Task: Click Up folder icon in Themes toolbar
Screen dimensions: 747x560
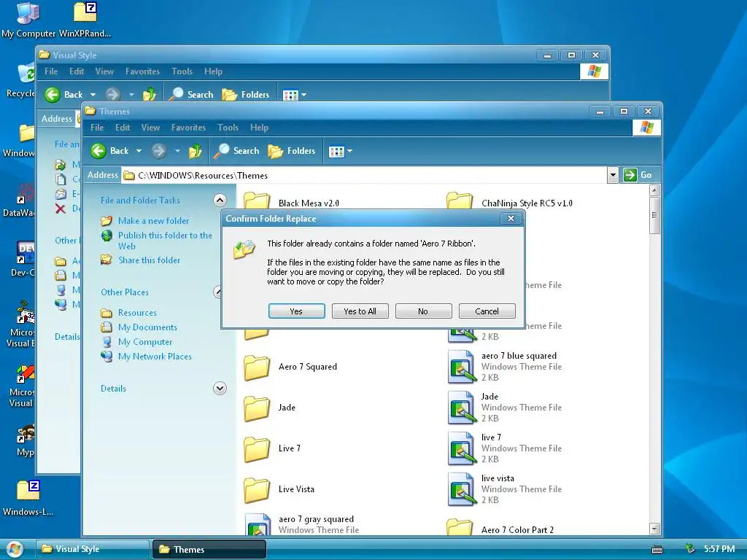Action: coord(195,151)
